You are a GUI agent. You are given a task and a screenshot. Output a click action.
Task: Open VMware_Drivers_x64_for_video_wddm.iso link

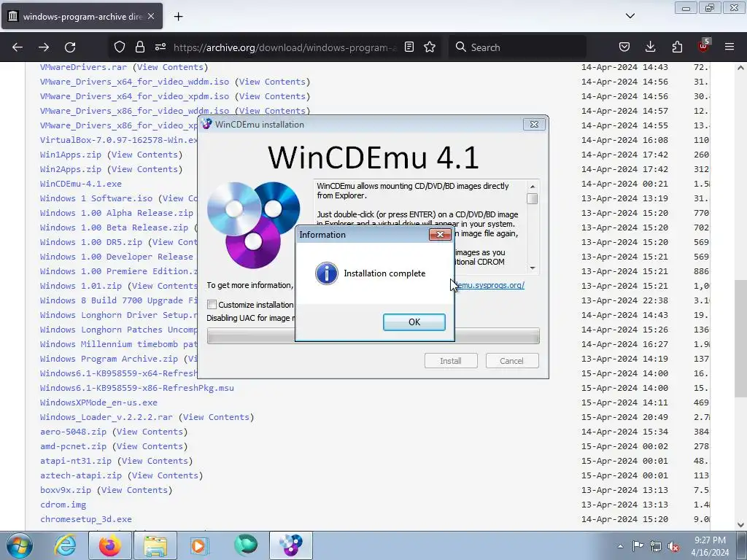[x=134, y=82]
